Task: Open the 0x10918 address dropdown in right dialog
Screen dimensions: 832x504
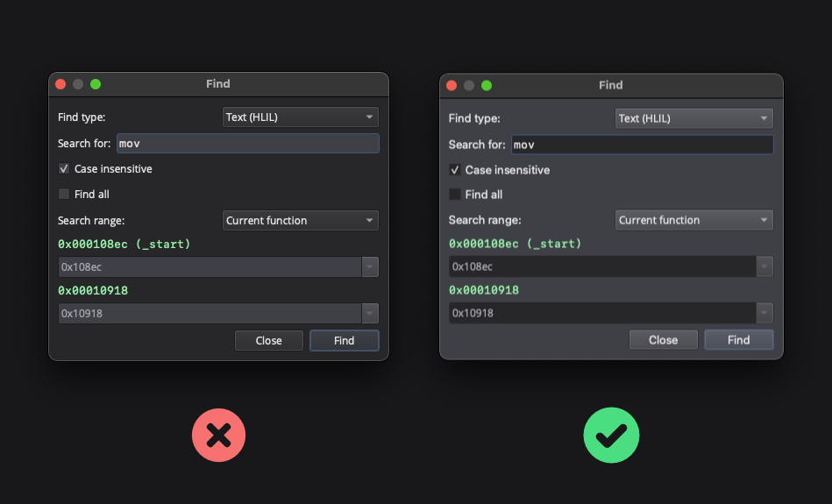Action: [x=764, y=313]
